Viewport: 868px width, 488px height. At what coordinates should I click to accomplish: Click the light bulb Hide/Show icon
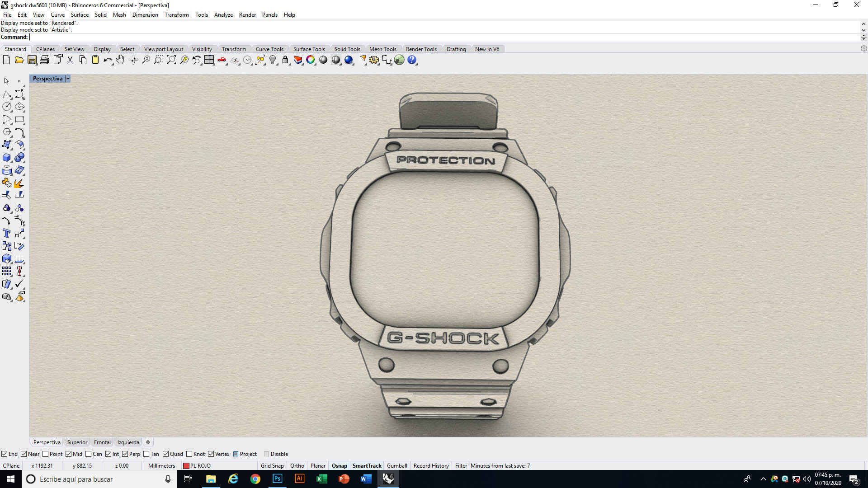click(273, 60)
